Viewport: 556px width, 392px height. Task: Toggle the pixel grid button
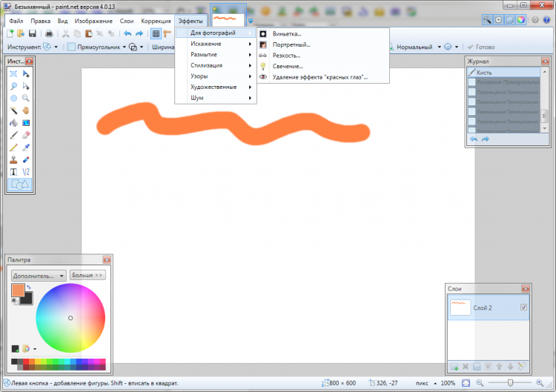156,33
